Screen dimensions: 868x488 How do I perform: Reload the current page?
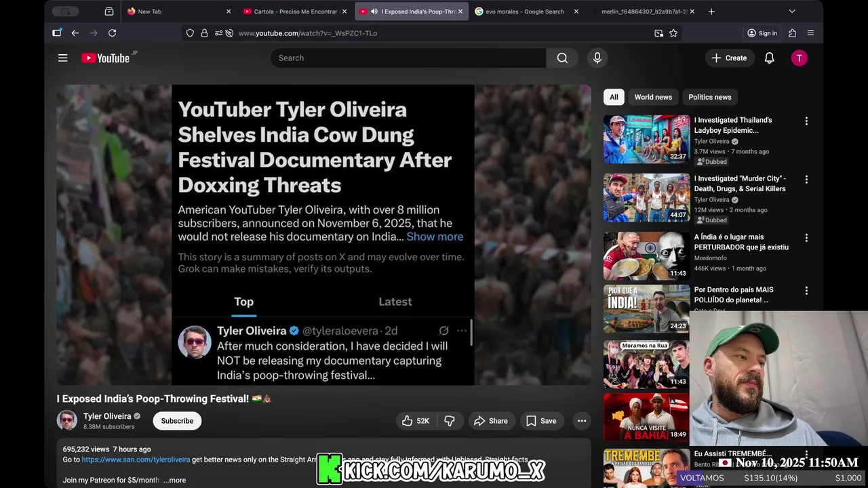[113, 33]
